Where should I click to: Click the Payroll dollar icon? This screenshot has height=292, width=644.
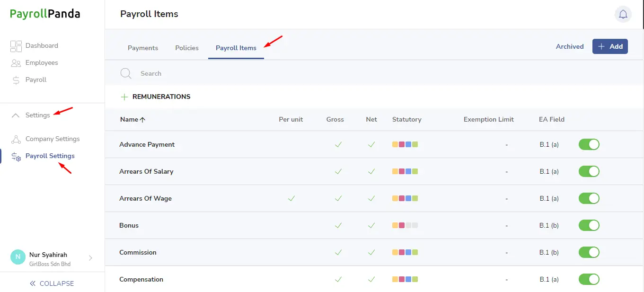pos(16,80)
